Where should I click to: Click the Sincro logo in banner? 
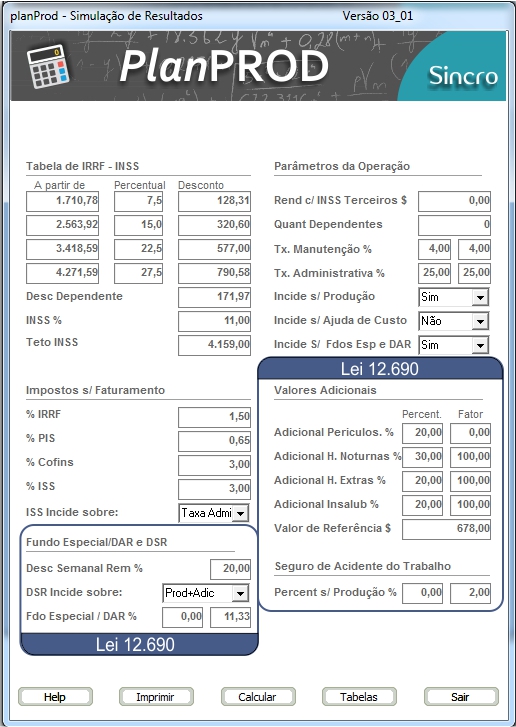point(463,76)
